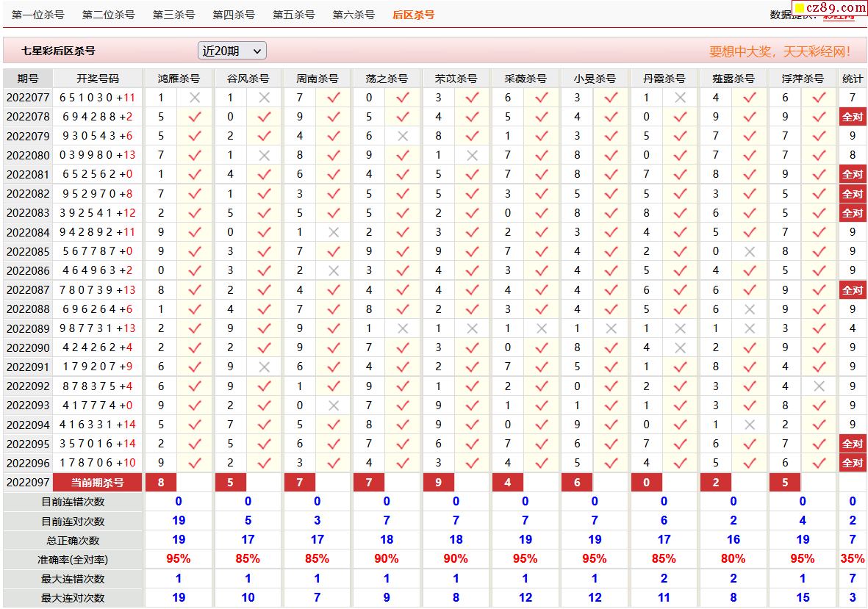Click the period number 2022077
This screenshot has width=868, height=609.
(28, 98)
